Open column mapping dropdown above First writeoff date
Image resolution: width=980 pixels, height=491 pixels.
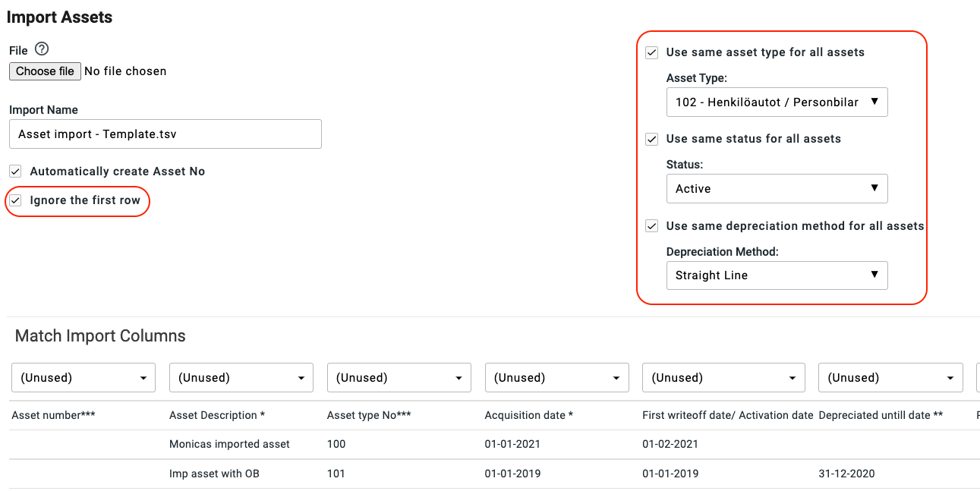pos(723,378)
